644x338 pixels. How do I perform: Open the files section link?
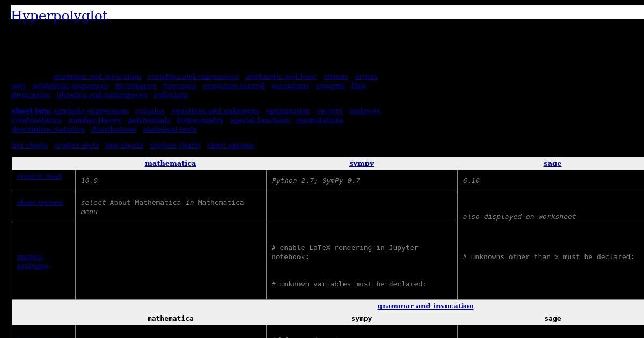pos(358,86)
